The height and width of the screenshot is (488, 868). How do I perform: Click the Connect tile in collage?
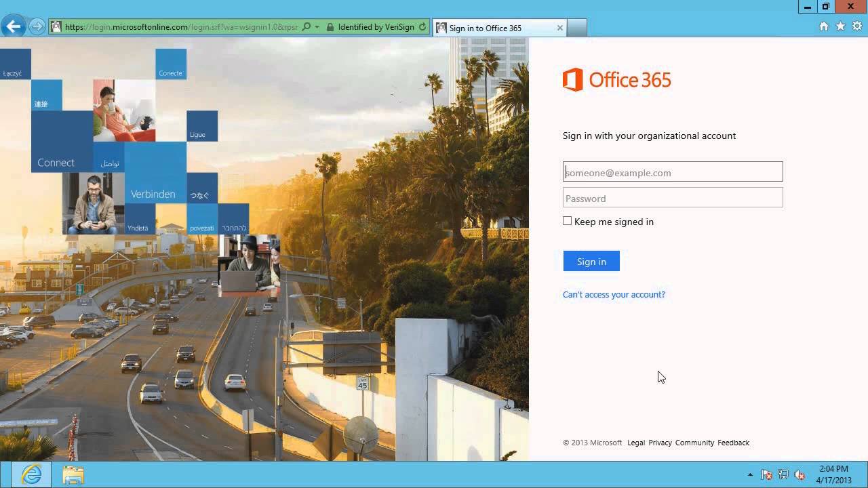(62, 142)
